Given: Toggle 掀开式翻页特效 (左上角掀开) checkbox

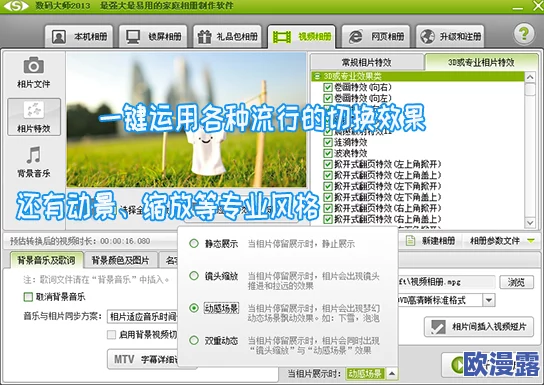Looking at the screenshot, I should pos(328,164).
